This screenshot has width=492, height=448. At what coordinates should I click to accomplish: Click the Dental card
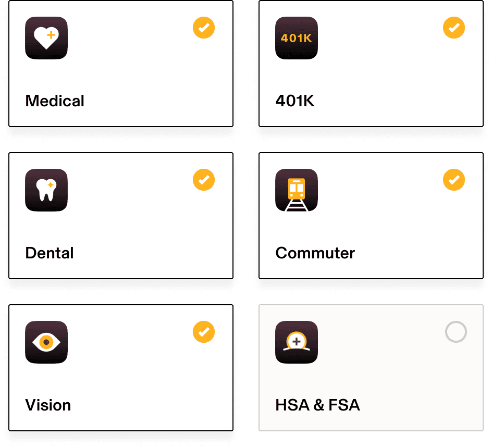(x=120, y=216)
